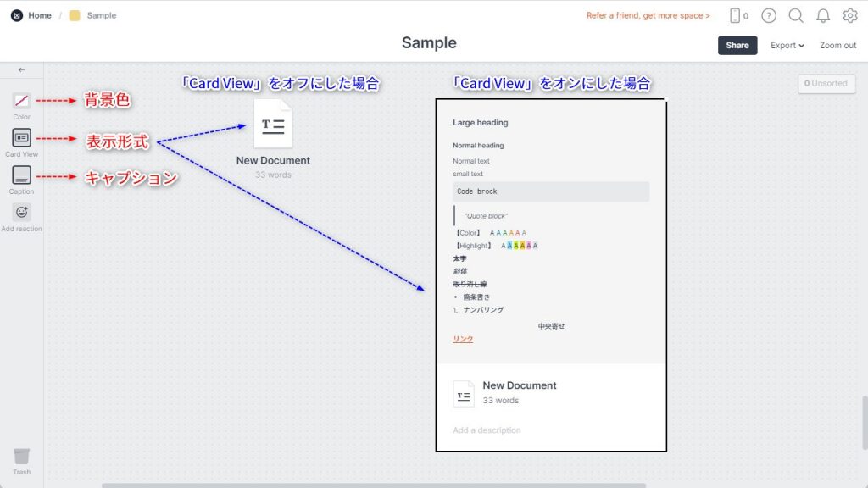This screenshot has height=488, width=868.
Task: Click the small document icon in the card footer
Action: tap(464, 394)
